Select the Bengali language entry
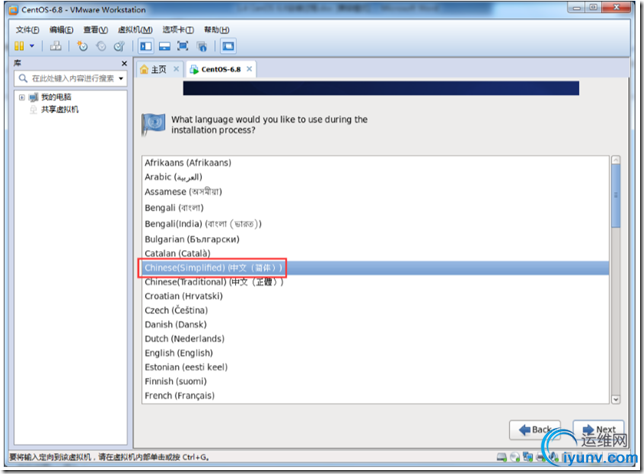Screen dimensions: 644x474 (x=375, y=208)
